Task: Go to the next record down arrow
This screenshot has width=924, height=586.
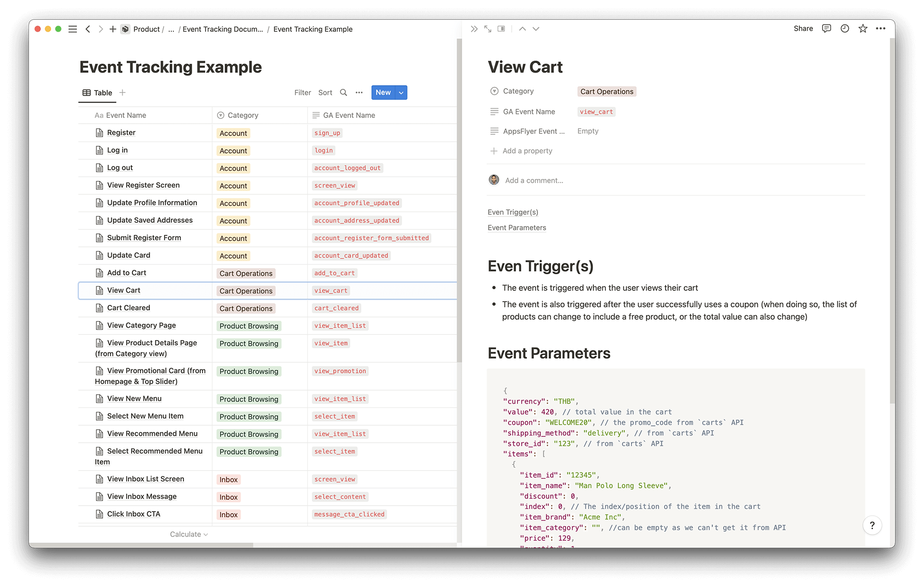Action: [x=536, y=29]
